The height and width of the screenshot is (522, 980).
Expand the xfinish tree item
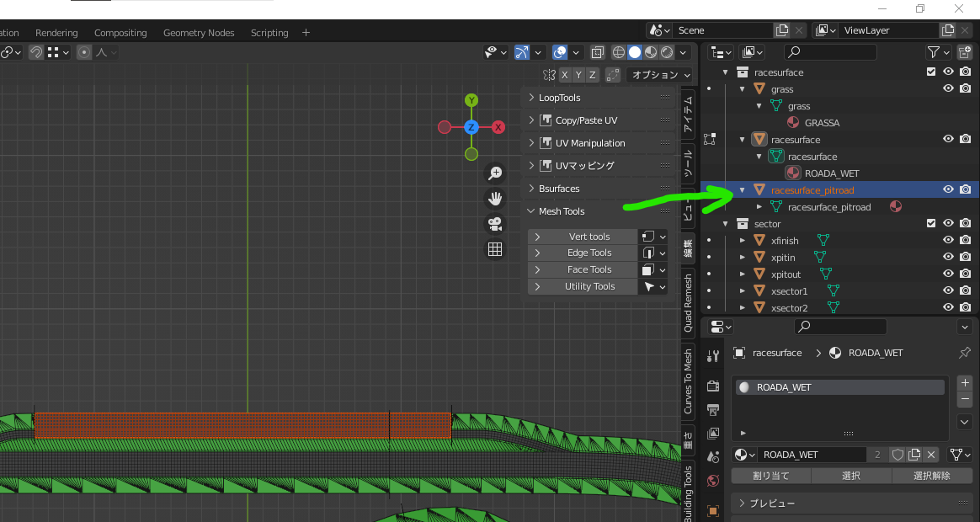743,240
